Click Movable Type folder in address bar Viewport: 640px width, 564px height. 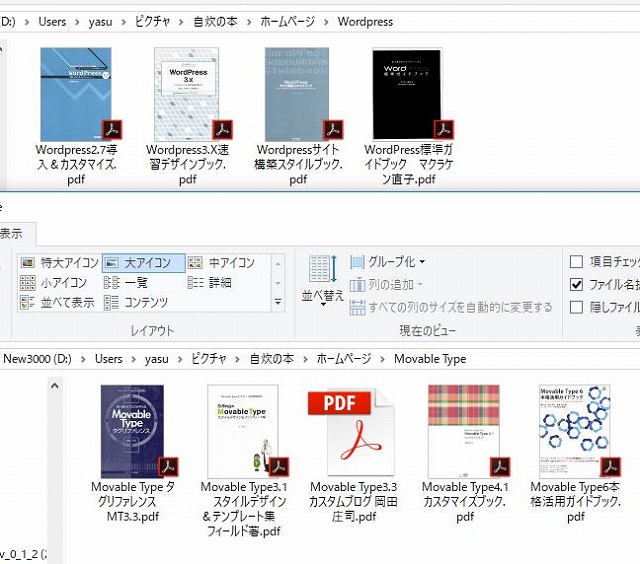tap(430, 359)
